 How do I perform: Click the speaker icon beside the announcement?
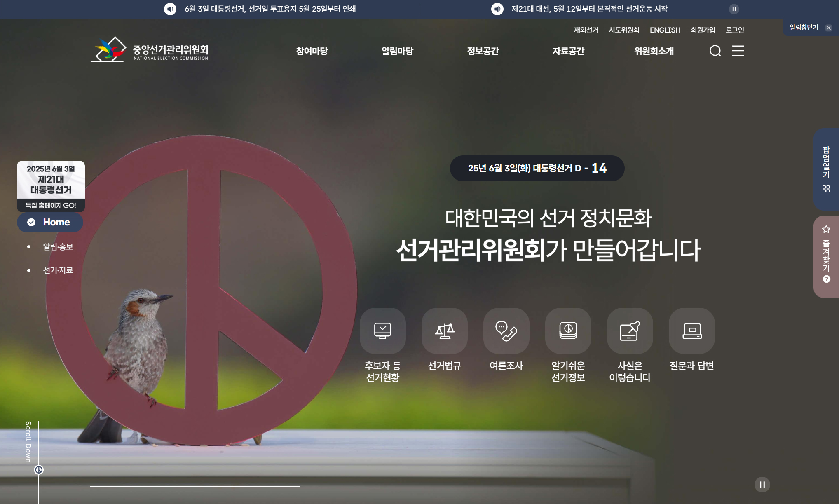(170, 9)
